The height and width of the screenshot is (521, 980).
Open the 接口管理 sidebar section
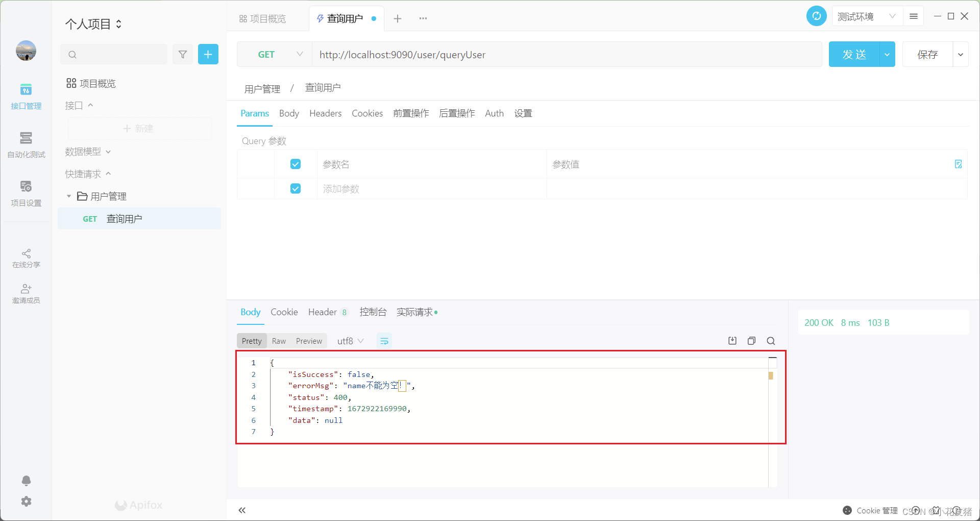pos(26,97)
